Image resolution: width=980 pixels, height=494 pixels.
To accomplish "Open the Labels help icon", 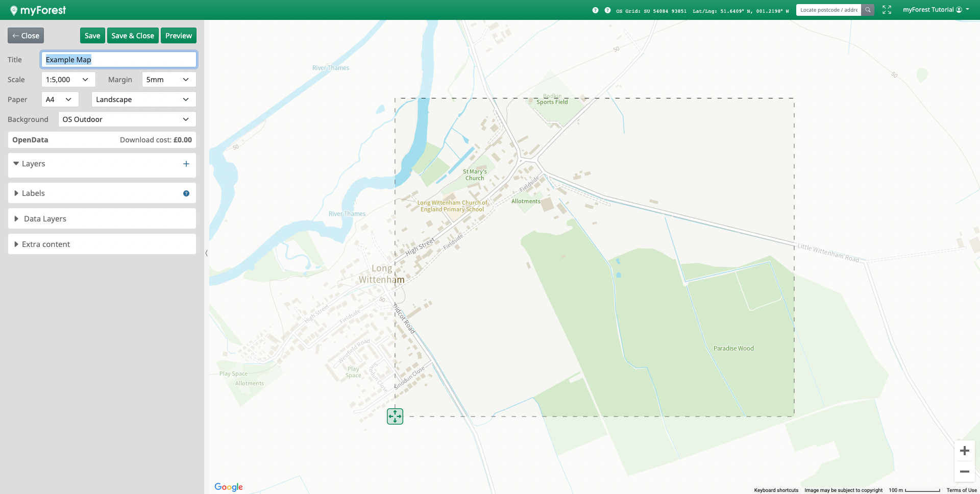I will click(x=186, y=193).
